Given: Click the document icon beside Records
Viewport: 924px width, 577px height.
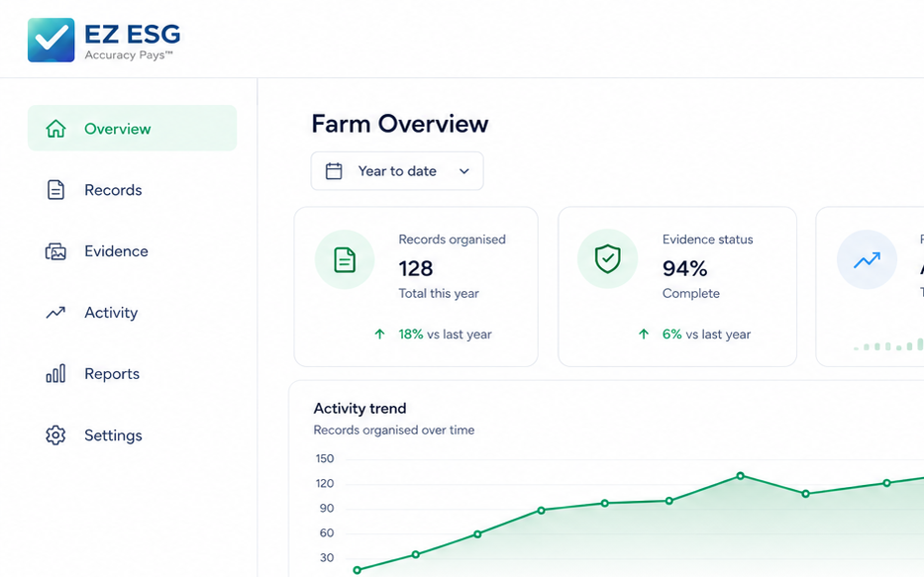Looking at the screenshot, I should (x=56, y=190).
